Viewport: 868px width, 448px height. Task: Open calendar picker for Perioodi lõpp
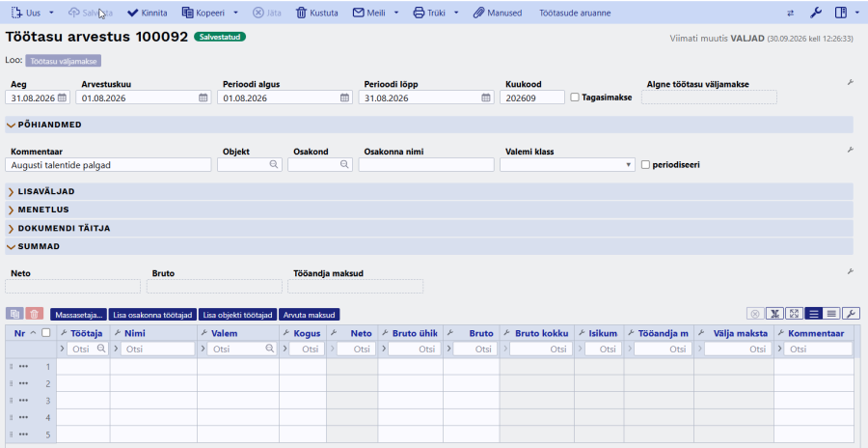(x=485, y=98)
